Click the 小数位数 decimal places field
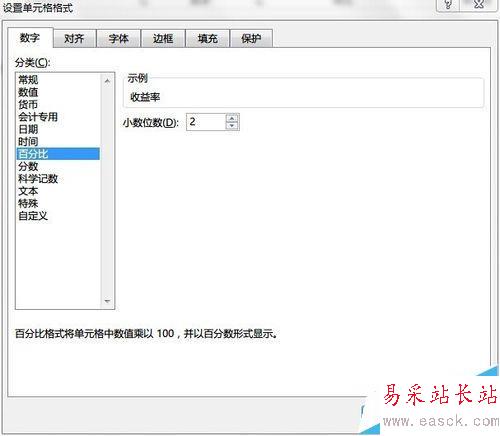500x436 pixels. [x=206, y=122]
